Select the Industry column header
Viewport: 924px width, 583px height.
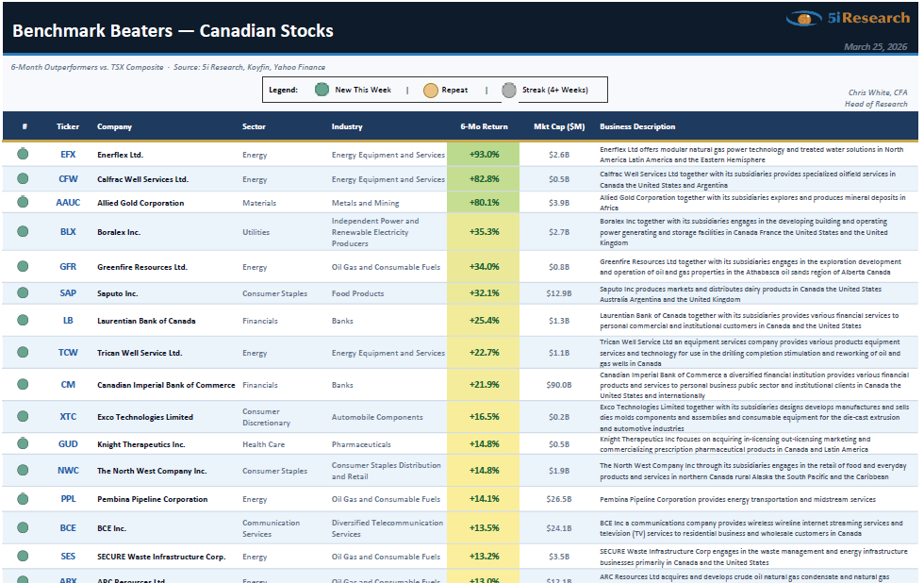347,126
